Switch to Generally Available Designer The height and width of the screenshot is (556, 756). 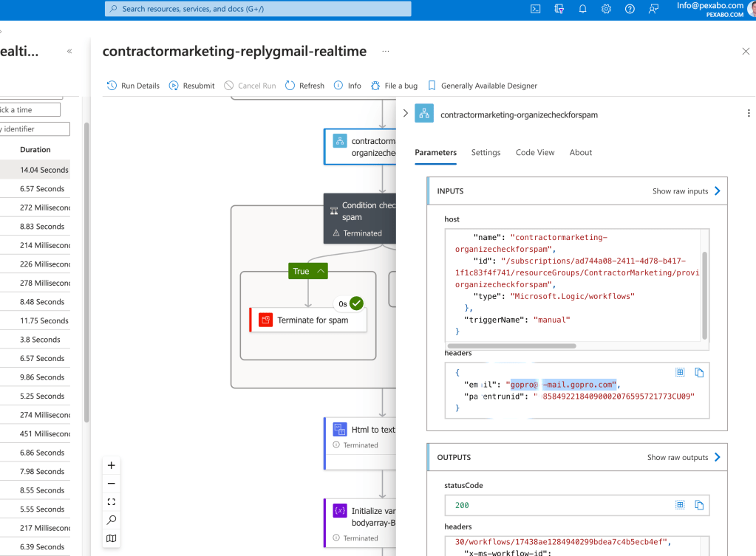pos(482,85)
